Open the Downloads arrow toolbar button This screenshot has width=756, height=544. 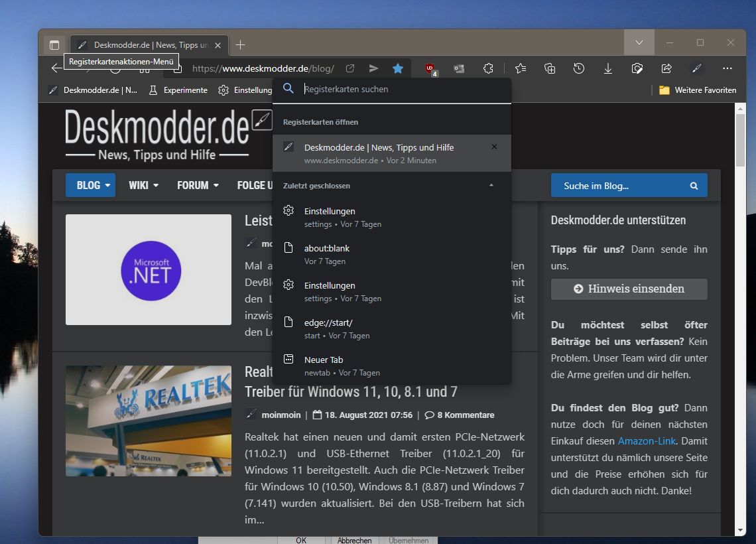[x=608, y=68]
